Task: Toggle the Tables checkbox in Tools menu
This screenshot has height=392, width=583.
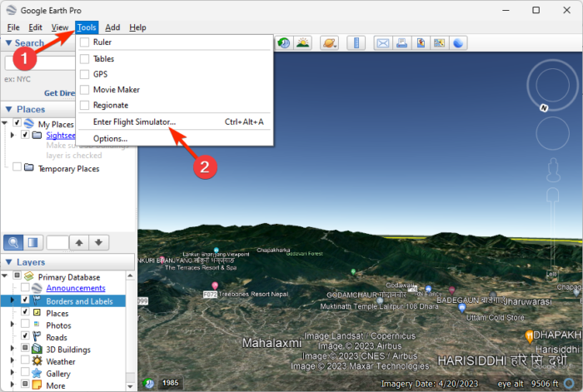Action: tap(85, 59)
